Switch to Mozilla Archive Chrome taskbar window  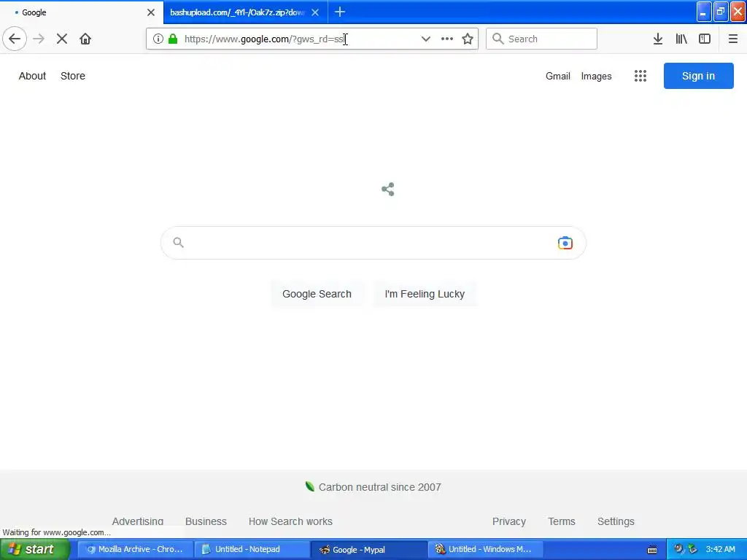(x=135, y=549)
